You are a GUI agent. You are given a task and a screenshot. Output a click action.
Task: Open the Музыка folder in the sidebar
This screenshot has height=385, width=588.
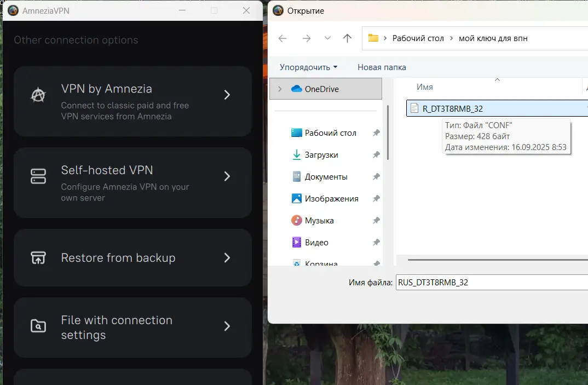click(319, 221)
